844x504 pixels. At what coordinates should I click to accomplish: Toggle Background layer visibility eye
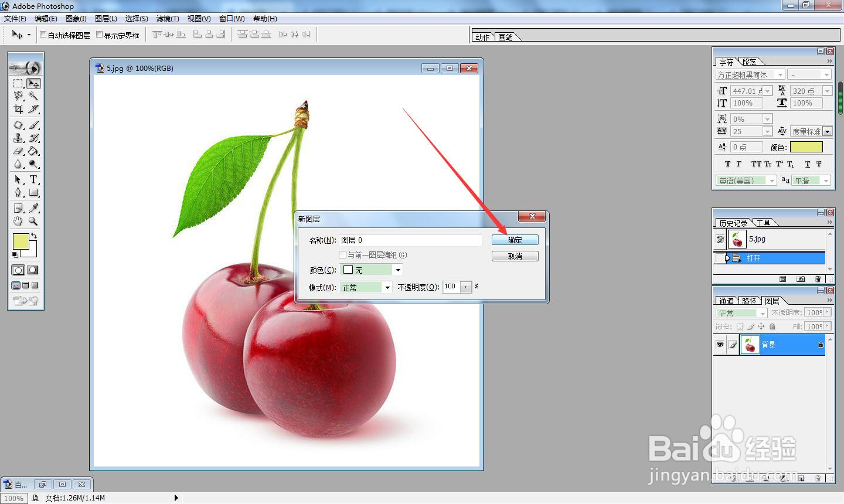click(x=720, y=345)
